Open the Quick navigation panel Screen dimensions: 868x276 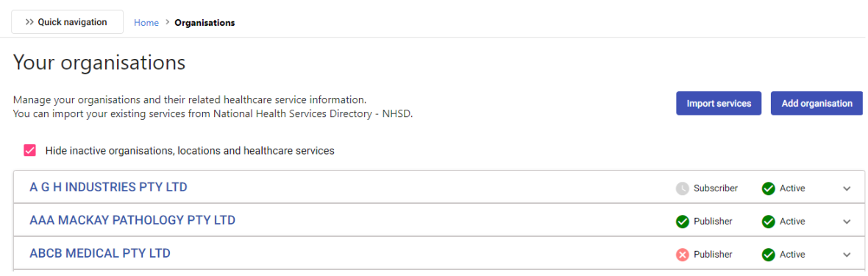pyautogui.click(x=67, y=22)
